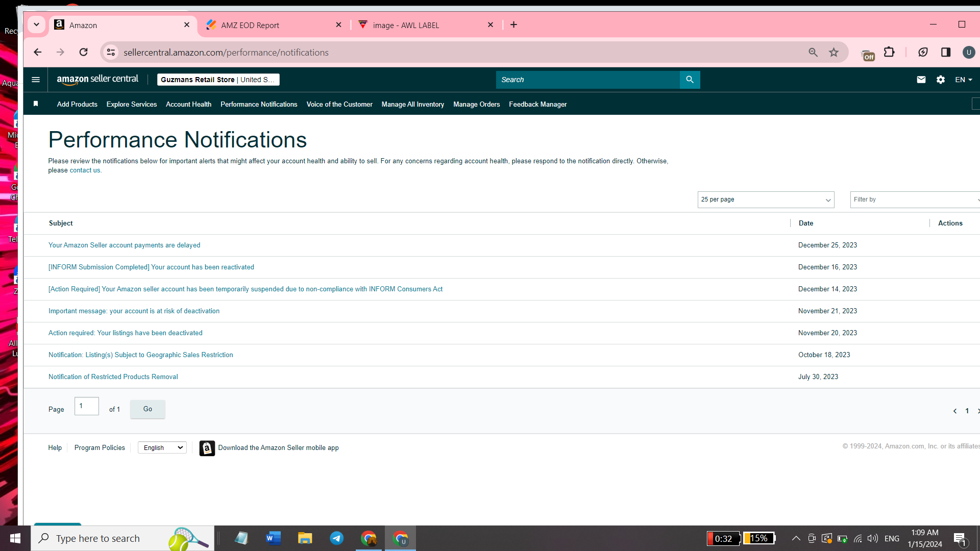This screenshot has height=551, width=980.
Task: Click the volume speaker icon in system tray
Action: coord(873,538)
